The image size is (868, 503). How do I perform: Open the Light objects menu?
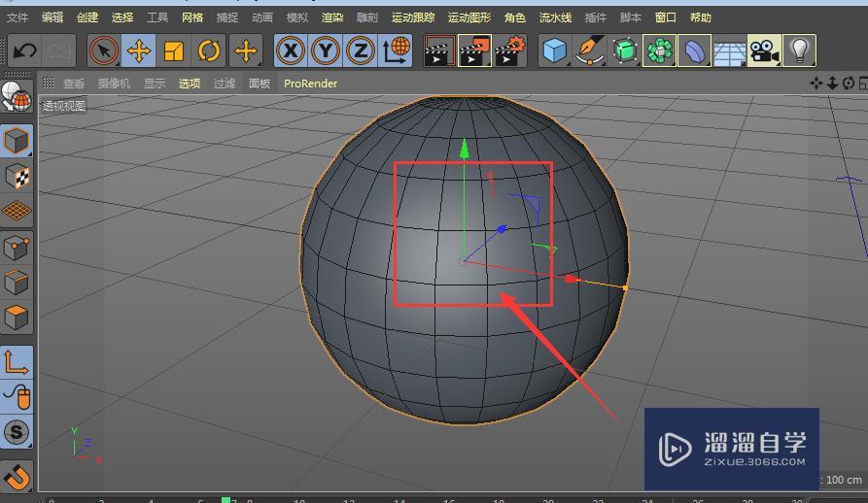click(799, 50)
